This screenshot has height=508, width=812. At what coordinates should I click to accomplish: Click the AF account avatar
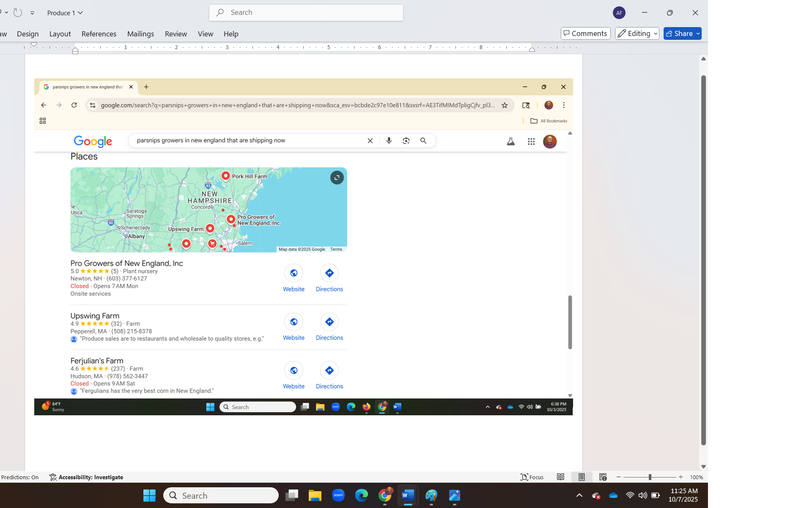[619, 13]
